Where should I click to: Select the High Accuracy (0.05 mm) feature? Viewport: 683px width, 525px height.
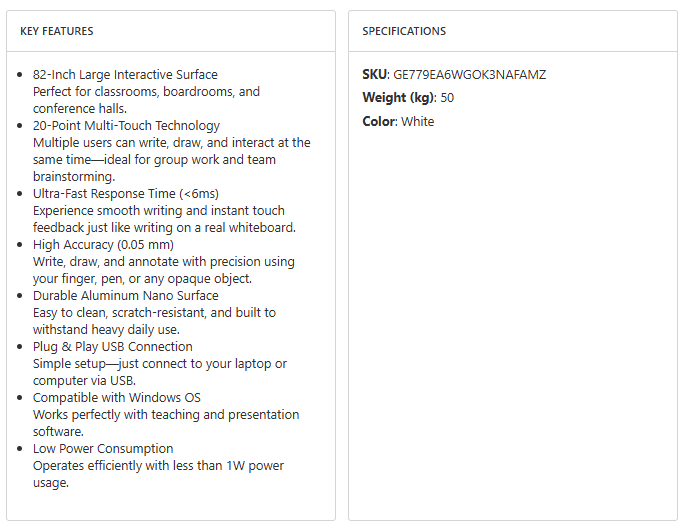pos(103,245)
